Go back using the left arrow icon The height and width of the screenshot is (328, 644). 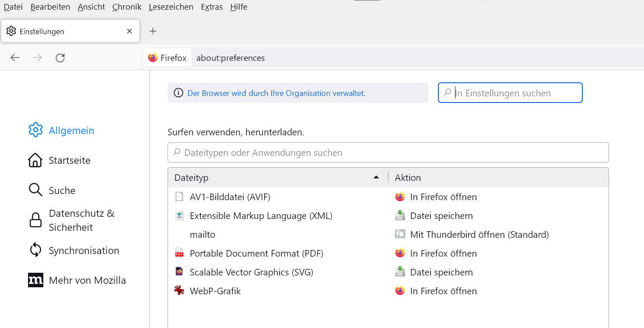click(15, 58)
